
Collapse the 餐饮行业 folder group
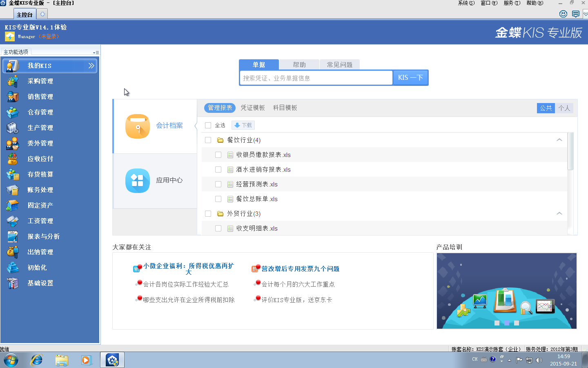559,140
